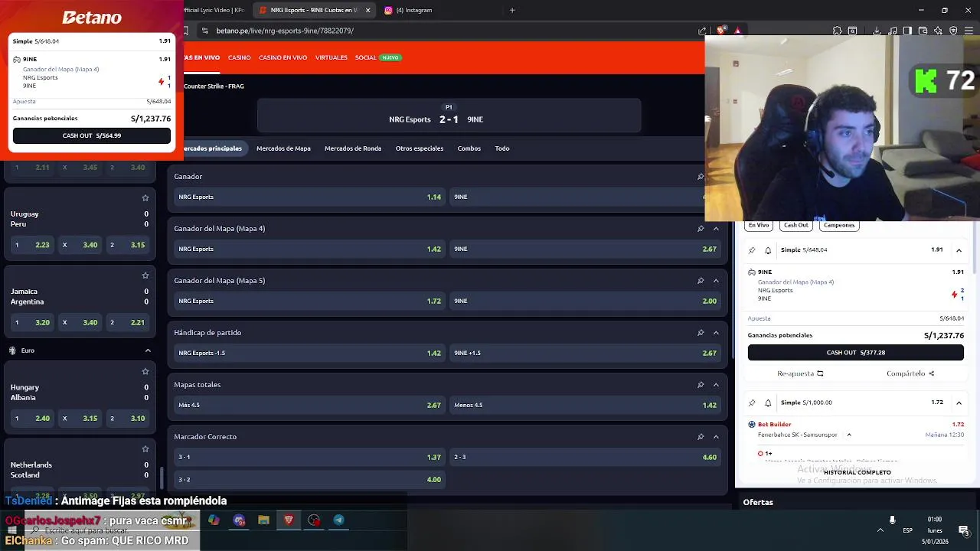The image size is (980, 551).
Task: Toggle notifications bell for Simple S/1,000.00 bet
Action: pyautogui.click(x=768, y=403)
